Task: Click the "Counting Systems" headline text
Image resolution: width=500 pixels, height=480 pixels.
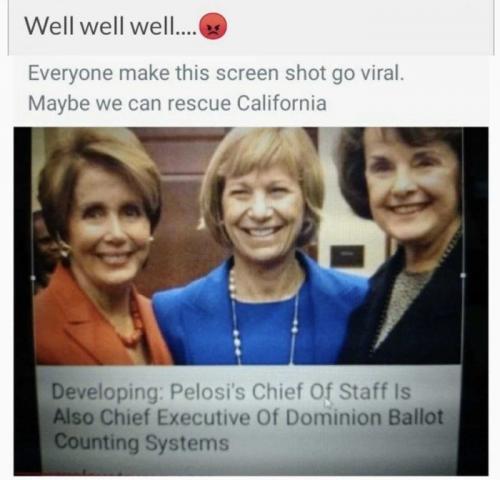Action: 142,442
